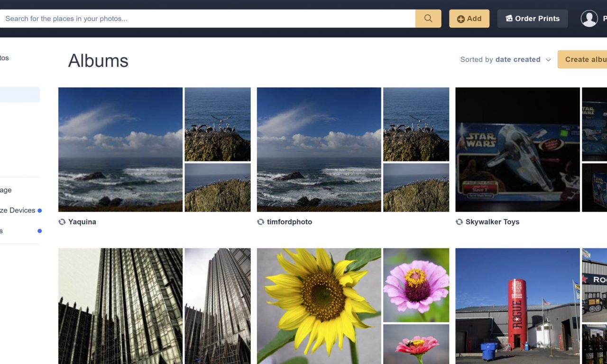Select the highlighted sidebar item
This screenshot has height=364, width=607.
pyautogui.click(x=19, y=95)
